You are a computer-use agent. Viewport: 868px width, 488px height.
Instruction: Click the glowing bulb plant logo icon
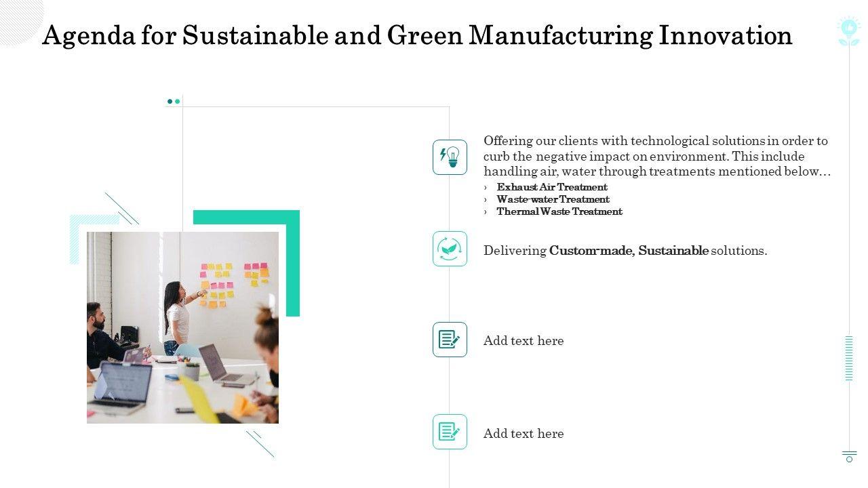848,31
